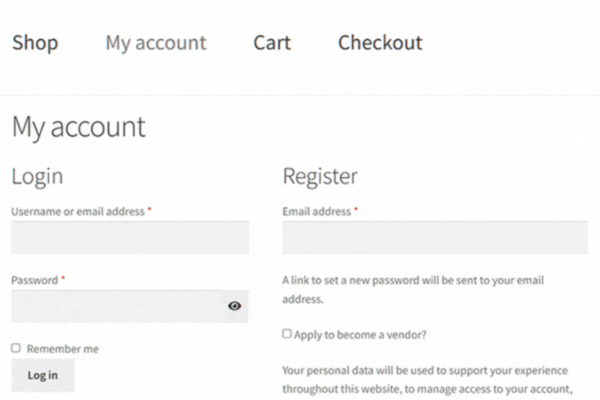Show password with the eye icon
Screen dimensions: 600x400
[x=235, y=306]
